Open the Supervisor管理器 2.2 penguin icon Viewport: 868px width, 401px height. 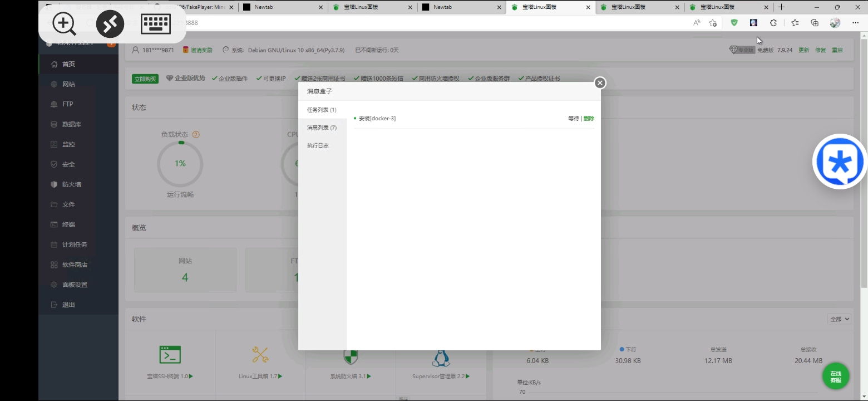click(441, 358)
